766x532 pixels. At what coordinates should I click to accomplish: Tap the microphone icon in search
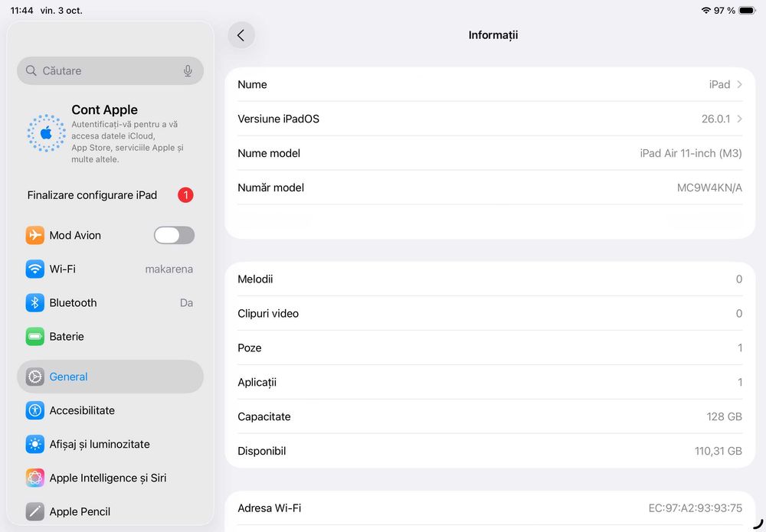pos(188,70)
